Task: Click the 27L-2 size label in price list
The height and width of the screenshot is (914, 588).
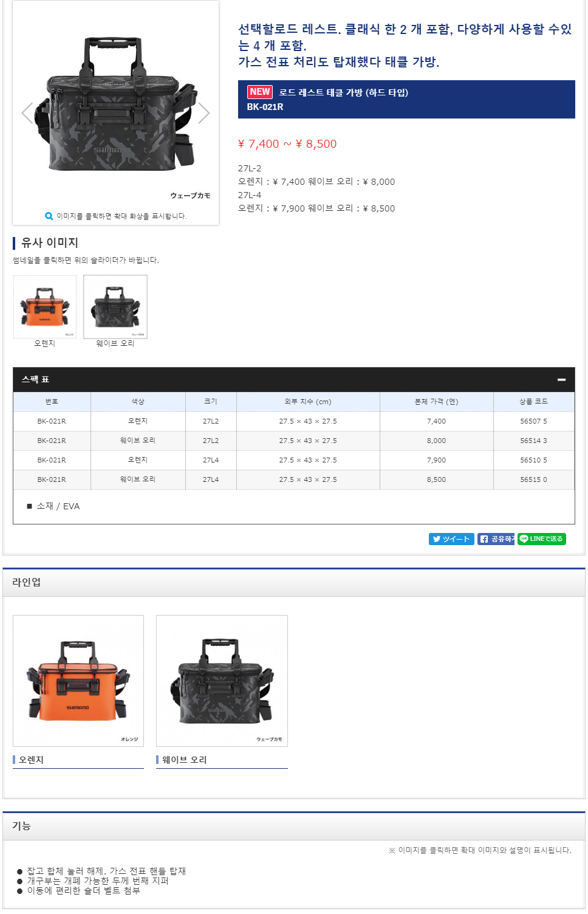Action: (x=250, y=168)
